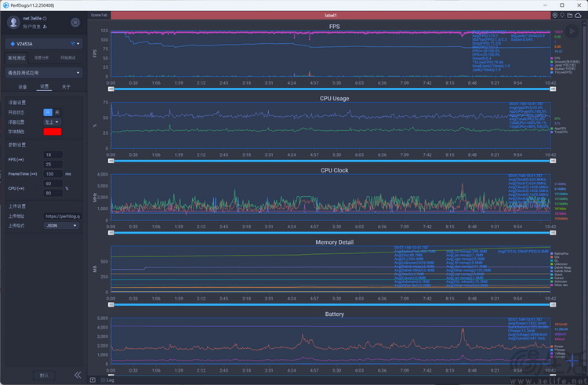The height and width of the screenshot is (385, 588).
Task: Turn floating window status 关 off
Action: tap(57, 112)
